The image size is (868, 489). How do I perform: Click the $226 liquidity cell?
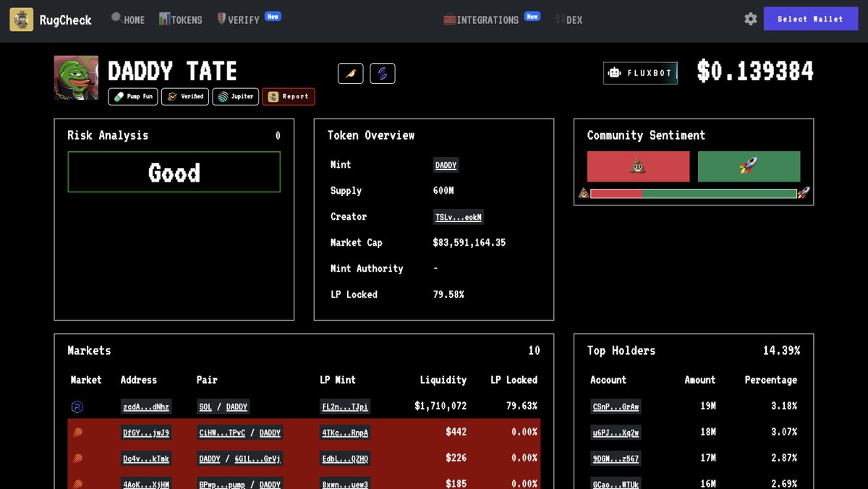click(x=456, y=459)
